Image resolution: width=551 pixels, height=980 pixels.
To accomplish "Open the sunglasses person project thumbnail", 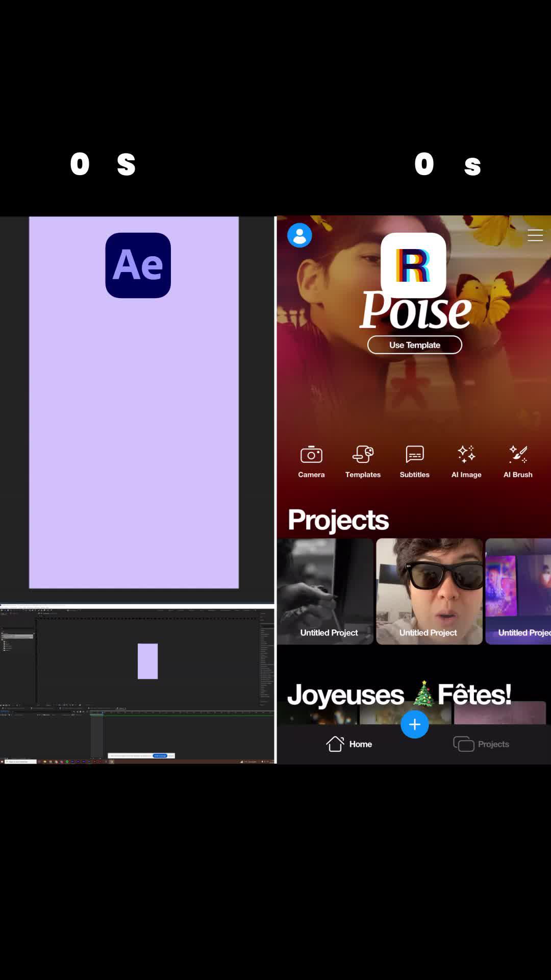I will click(x=429, y=592).
